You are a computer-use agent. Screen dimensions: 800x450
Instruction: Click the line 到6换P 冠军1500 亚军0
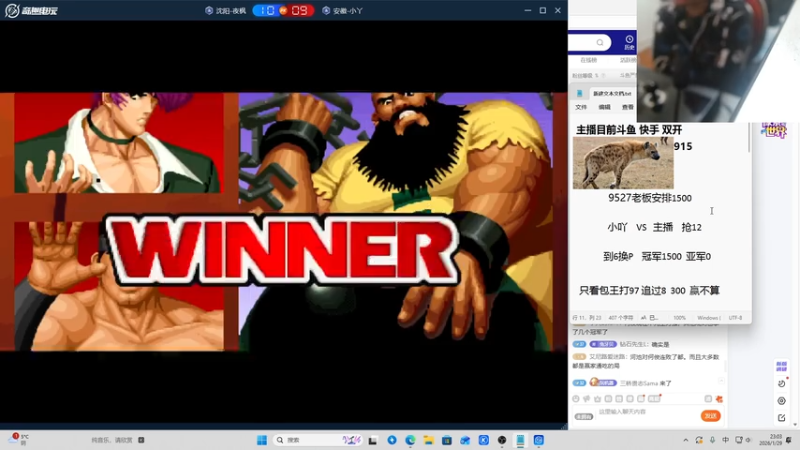click(657, 256)
